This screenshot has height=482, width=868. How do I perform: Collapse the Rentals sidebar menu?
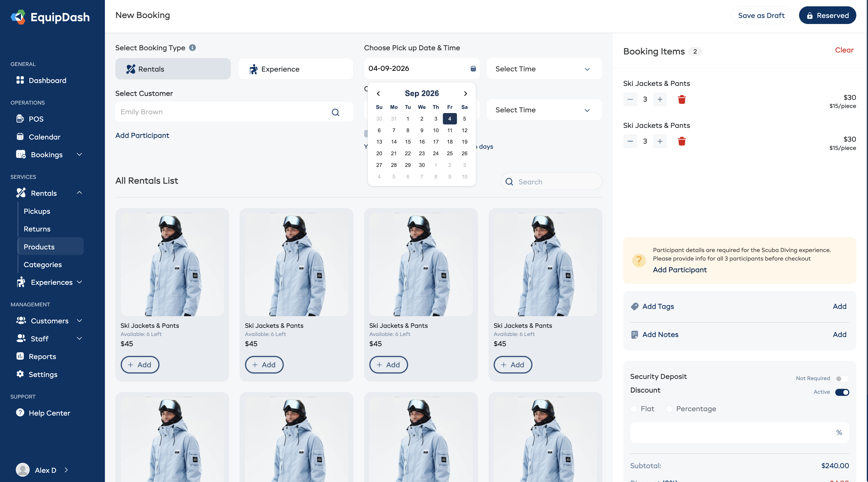tap(80, 193)
